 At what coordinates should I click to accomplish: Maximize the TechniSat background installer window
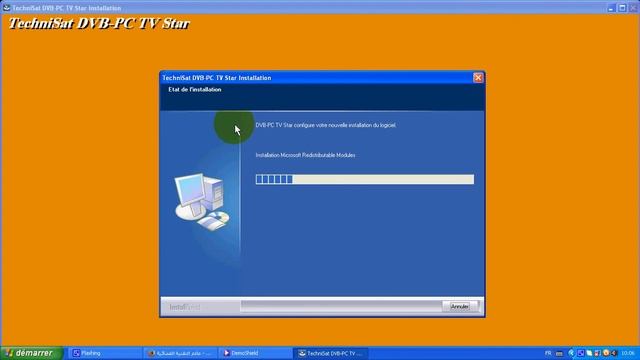point(622,8)
